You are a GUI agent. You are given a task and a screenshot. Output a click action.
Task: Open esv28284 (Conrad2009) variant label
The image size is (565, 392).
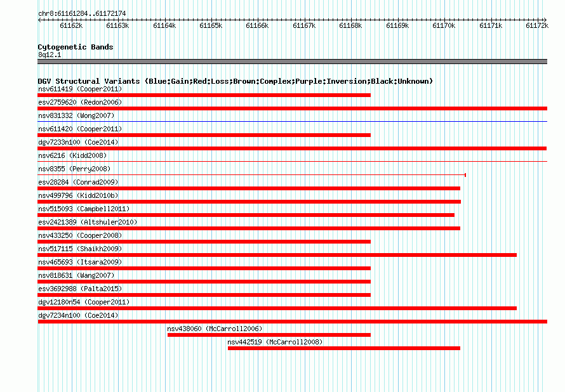(x=78, y=182)
